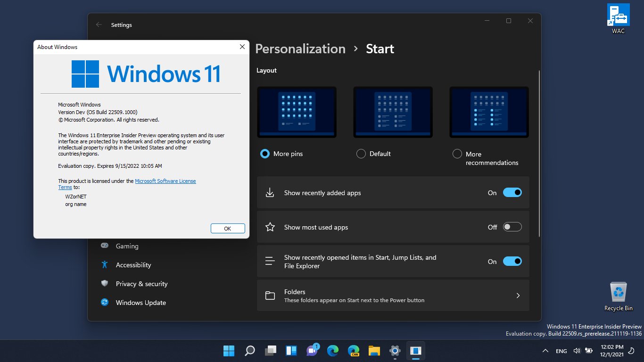Image resolution: width=644 pixels, height=362 pixels.
Task: Select the Default layout radio button
Action: (361, 154)
